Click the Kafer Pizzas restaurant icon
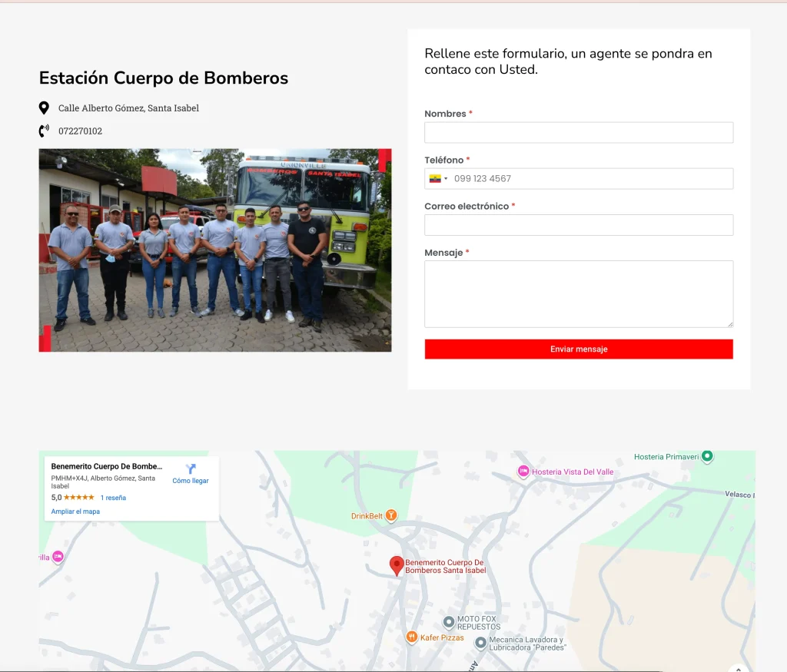 411,637
